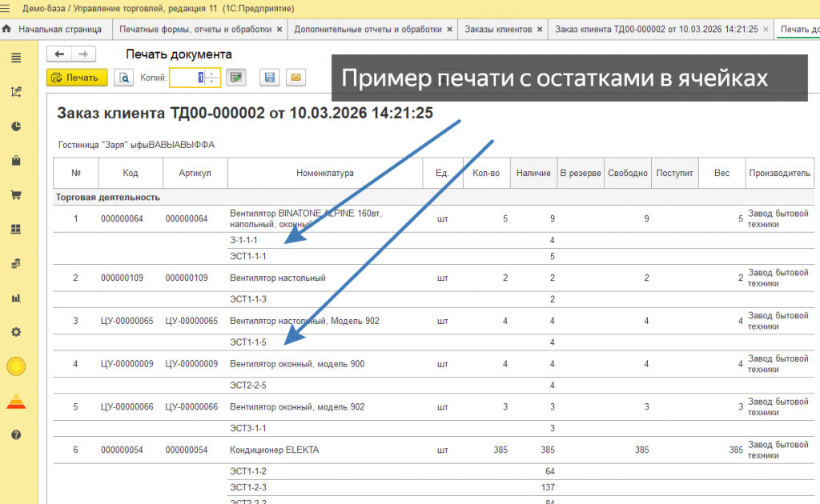This screenshot has height=504, width=820.
Task: Send by email via envelope icon
Action: tap(295, 78)
